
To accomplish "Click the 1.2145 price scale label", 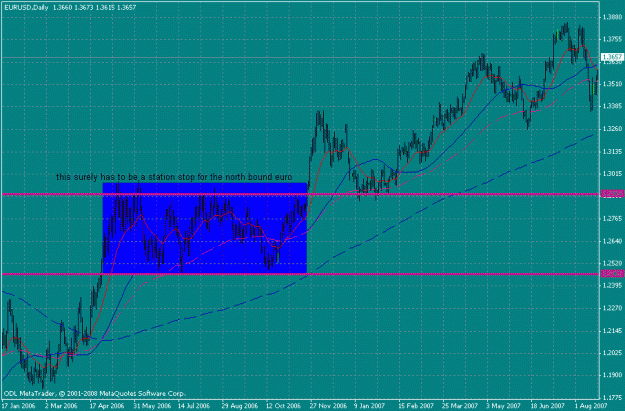I will point(612,331).
